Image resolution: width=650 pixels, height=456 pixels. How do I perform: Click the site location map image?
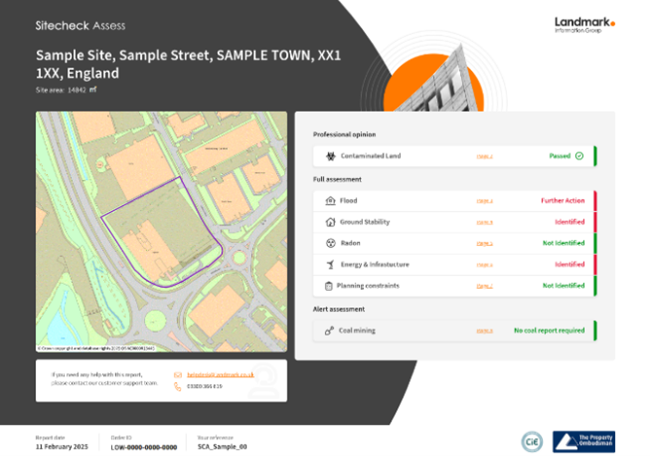(161, 232)
